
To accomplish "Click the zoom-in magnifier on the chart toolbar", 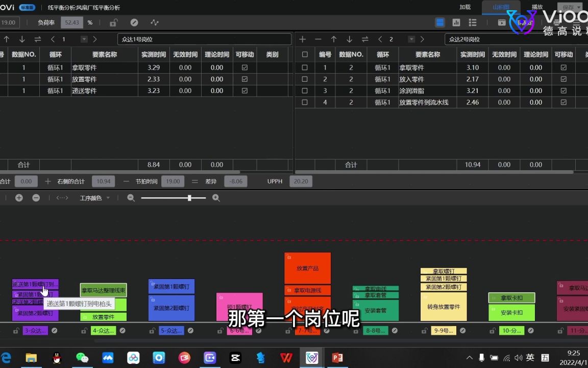I will point(216,198).
